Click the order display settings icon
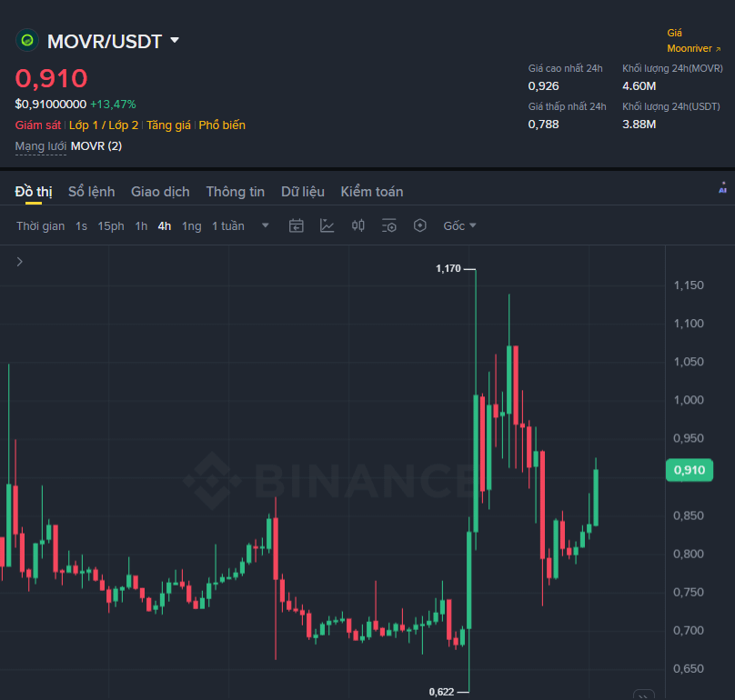Screen dimensions: 735x700 (389, 225)
